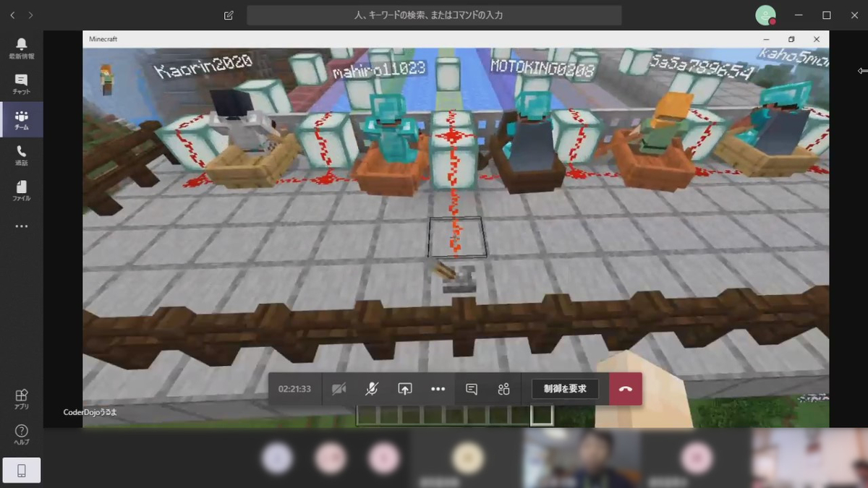Screen dimensions: 868x488
Task: Open the share screen tray
Action: coord(405,389)
